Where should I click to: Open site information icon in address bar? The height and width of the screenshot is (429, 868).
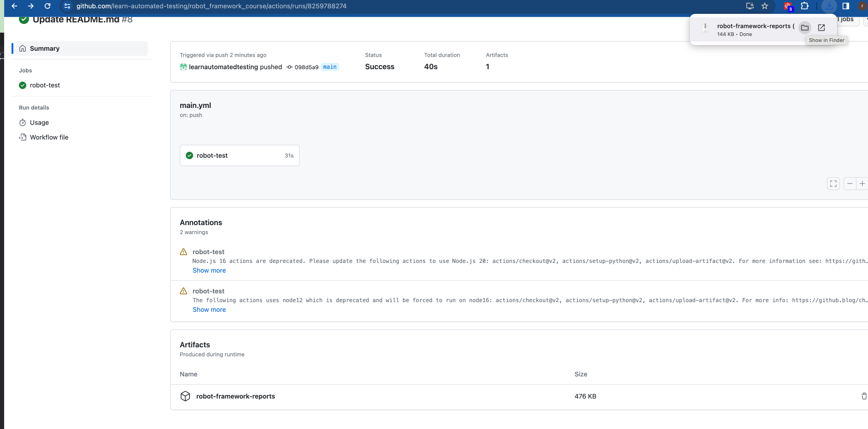click(x=67, y=6)
